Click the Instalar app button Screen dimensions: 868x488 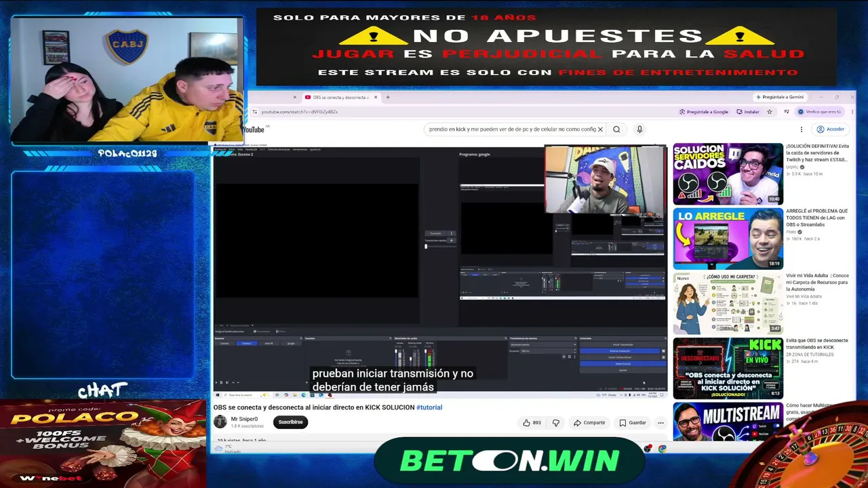click(x=748, y=112)
